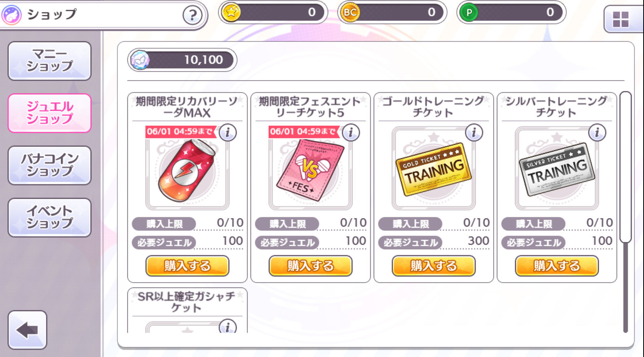
Task: Switch to バナコインショップ tab
Action: click(x=49, y=165)
